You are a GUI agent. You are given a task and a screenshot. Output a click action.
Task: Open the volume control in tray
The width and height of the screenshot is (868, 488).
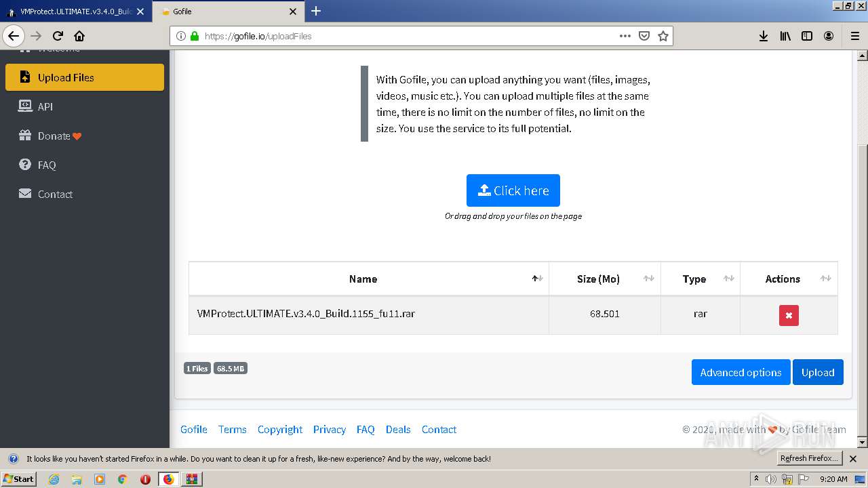coord(771,479)
